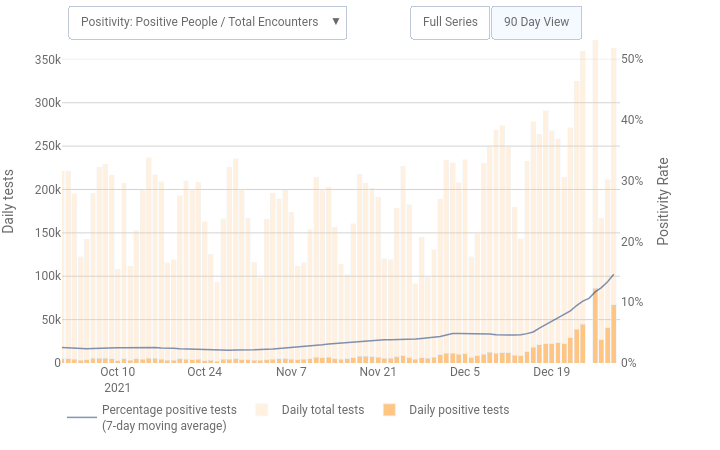Click the Nov 21 date axis label
The image size is (720, 450).
point(378,371)
